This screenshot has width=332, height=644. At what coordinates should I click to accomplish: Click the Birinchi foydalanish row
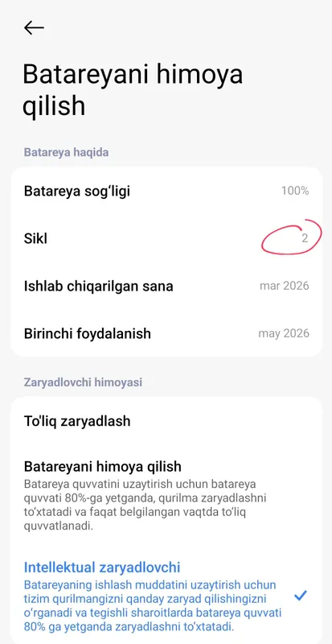(x=166, y=333)
